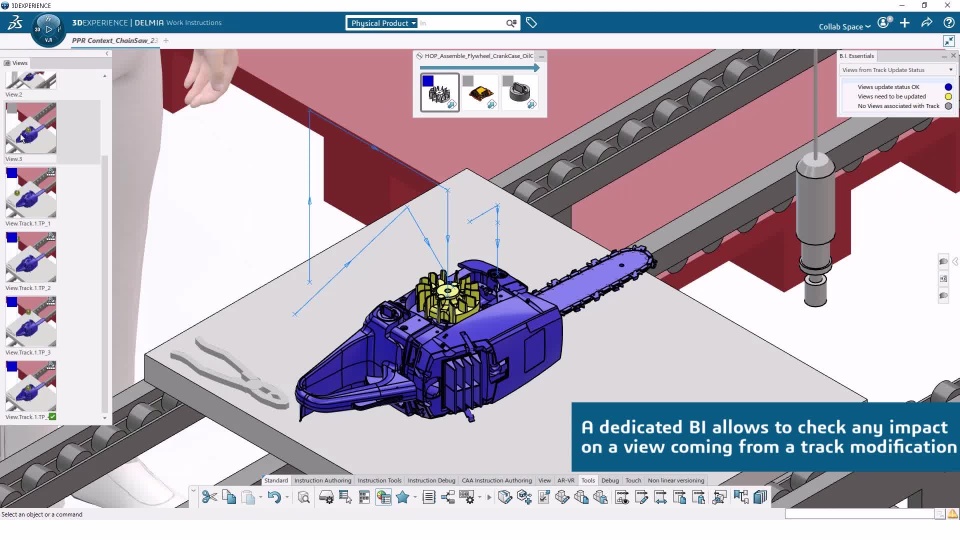This screenshot has width=960, height=540.
Task: Click the Cut scissors icon
Action: click(x=209, y=497)
